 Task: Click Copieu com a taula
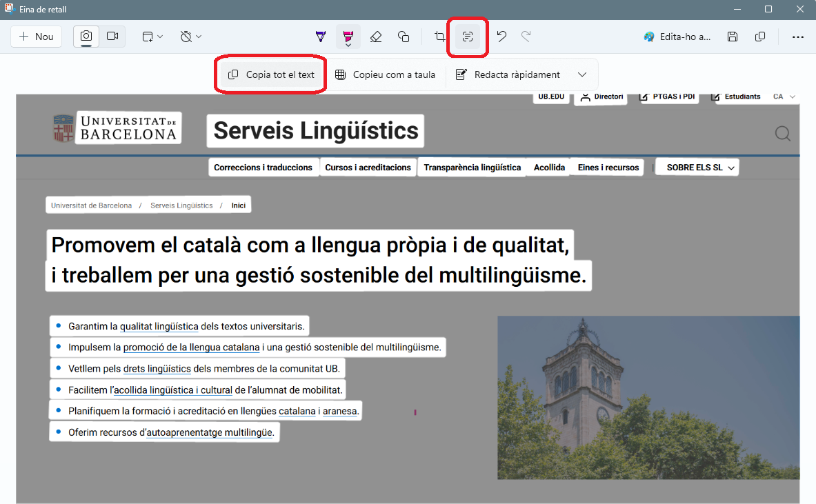pos(386,74)
